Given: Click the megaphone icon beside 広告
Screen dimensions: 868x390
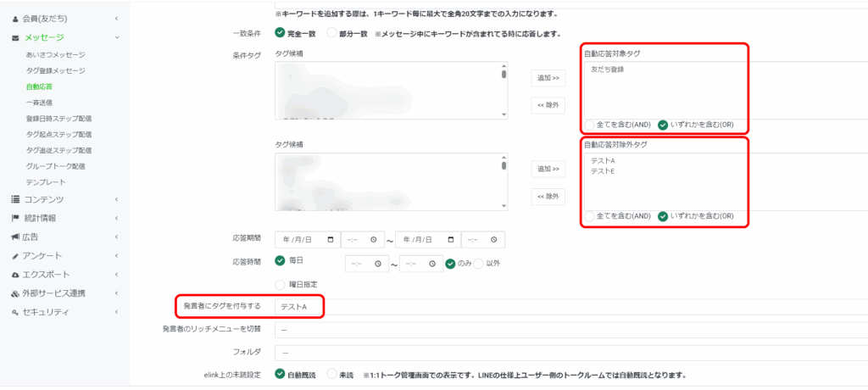Looking at the screenshot, I should click(15, 237).
